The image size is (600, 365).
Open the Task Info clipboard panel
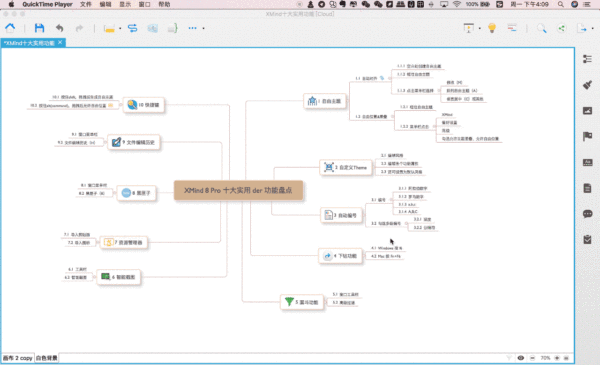pos(587,240)
